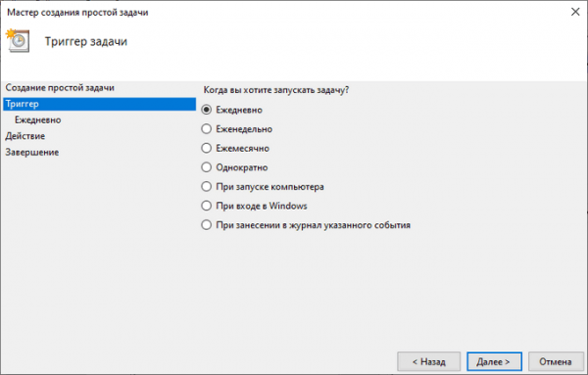
Task: Open the Создание простой задачи step
Action: 60,88
